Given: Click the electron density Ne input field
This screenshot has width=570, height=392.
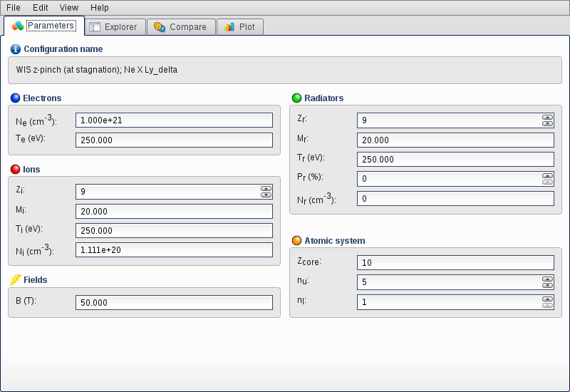Looking at the screenshot, I should pos(174,120).
